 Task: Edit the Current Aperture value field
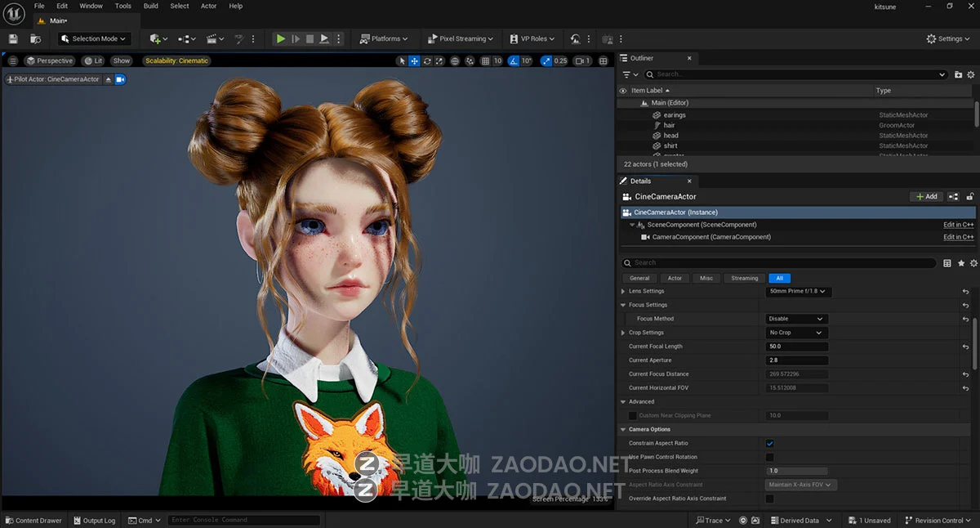click(x=796, y=360)
